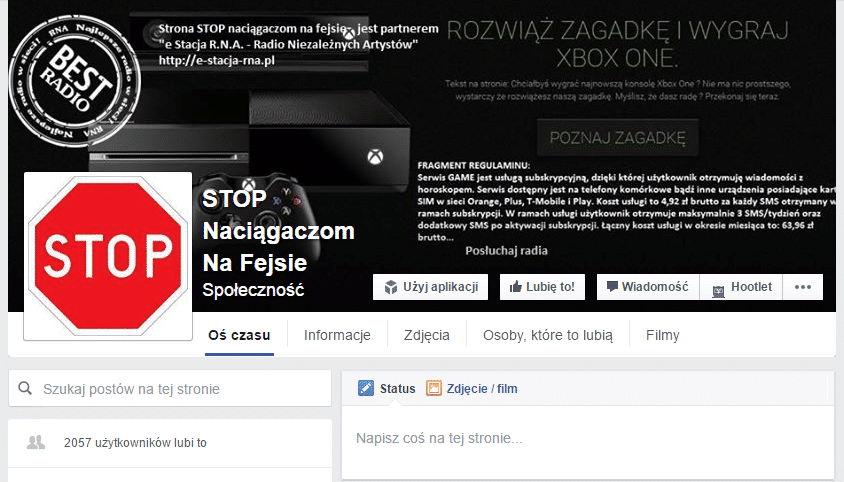Viewport: 844px width, 482px height.
Task: Click the speech bubble icon on Wiadomość
Action: pyautogui.click(x=612, y=286)
